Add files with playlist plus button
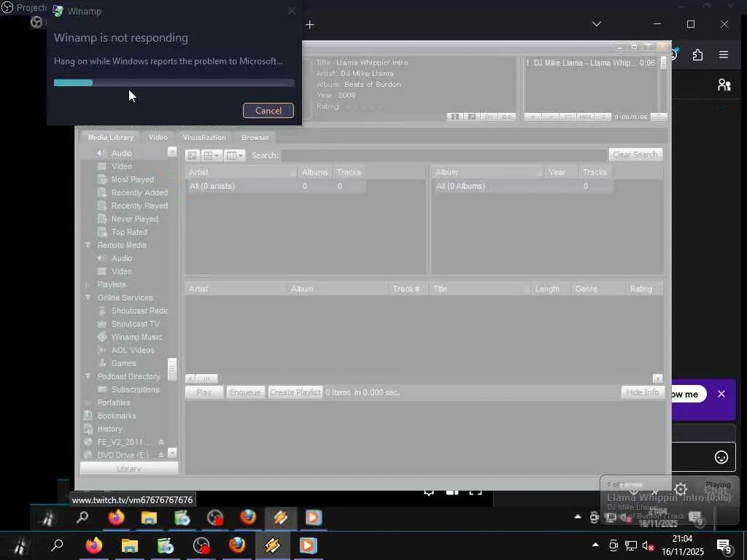Screen dimensions: 747x560 click(x=533, y=117)
